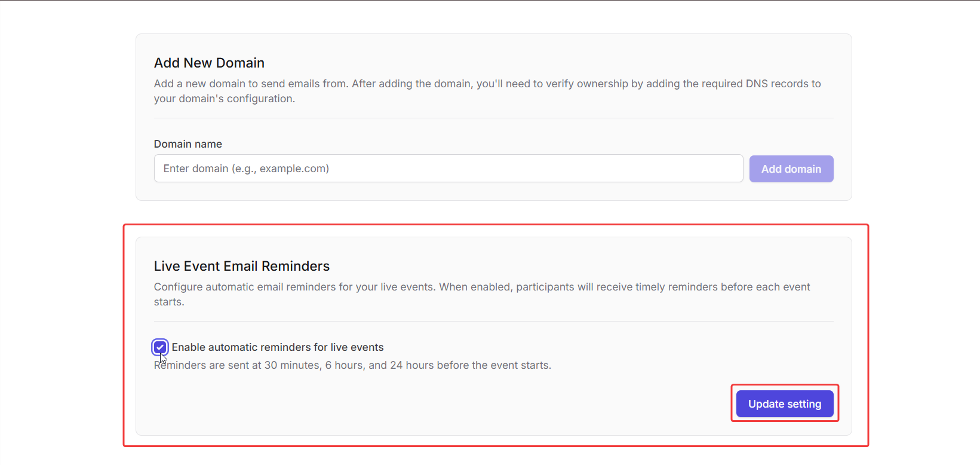Image resolution: width=980 pixels, height=465 pixels.
Task: Click the "Enable automatic reminders for live events" label
Action: tap(278, 347)
